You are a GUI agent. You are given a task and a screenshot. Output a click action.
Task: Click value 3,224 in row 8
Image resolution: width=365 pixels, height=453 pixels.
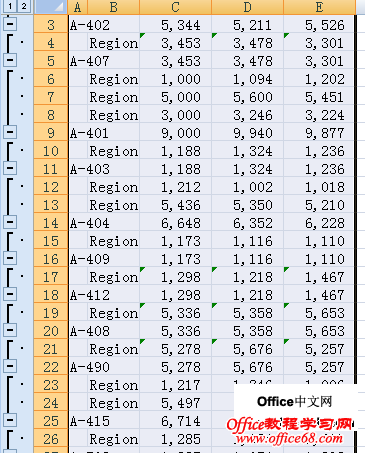point(319,115)
